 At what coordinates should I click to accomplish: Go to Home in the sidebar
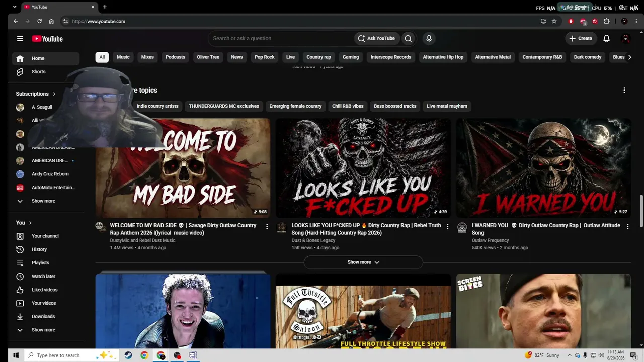[x=46, y=58]
